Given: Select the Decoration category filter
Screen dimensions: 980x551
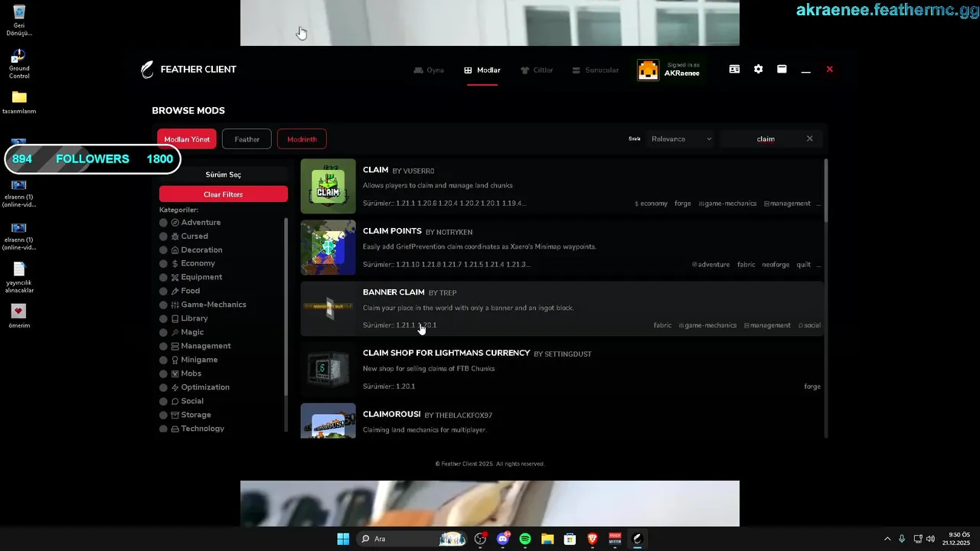Looking at the screenshot, I should pos(191,250).
